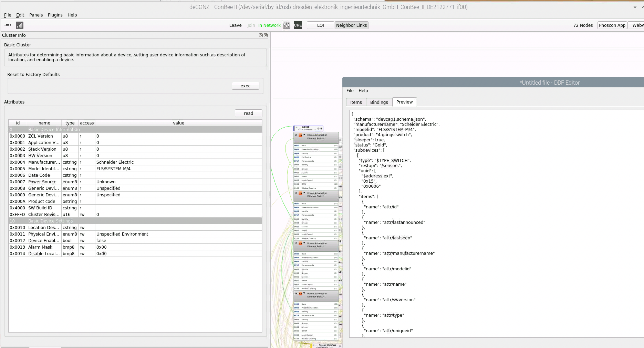Image resolution: width=644 pixels, height=348 pixels.
Task: Open the network settings mixer icon
Action: [286, 25]
